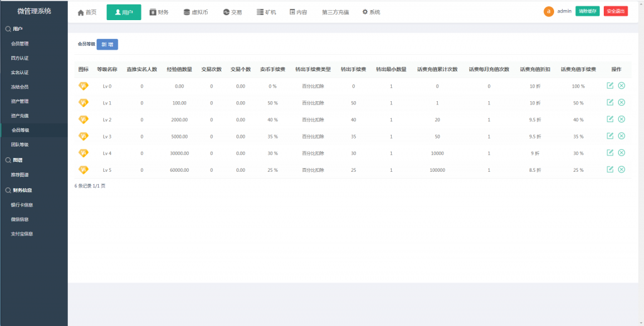Image resolution: width=644 pixels, height=326 pixels.
Task: Click the delete icon for Lv 1
Action: coord(621,103)
